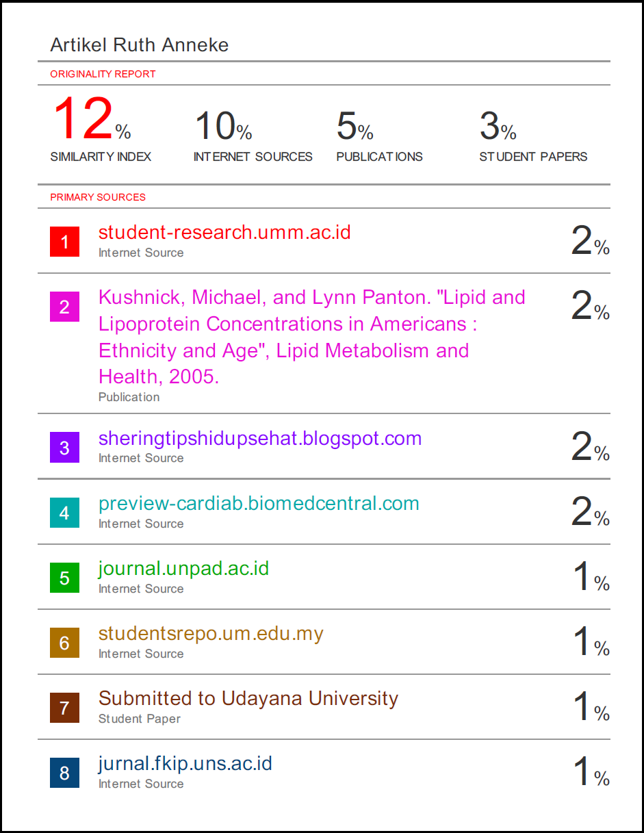Screen dimensions: 644x833
Task: Click the red source number 1 badge
Action: [x=64, y=242]
